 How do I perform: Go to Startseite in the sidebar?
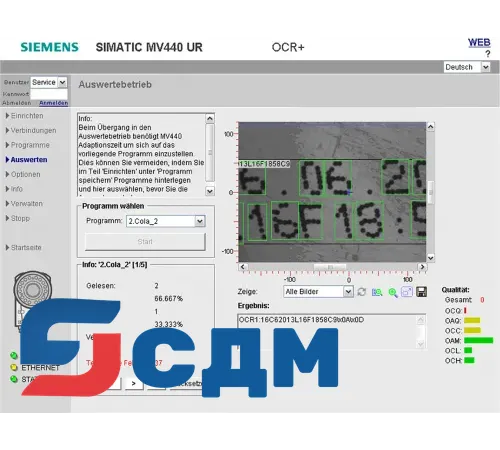pos(24,248)
